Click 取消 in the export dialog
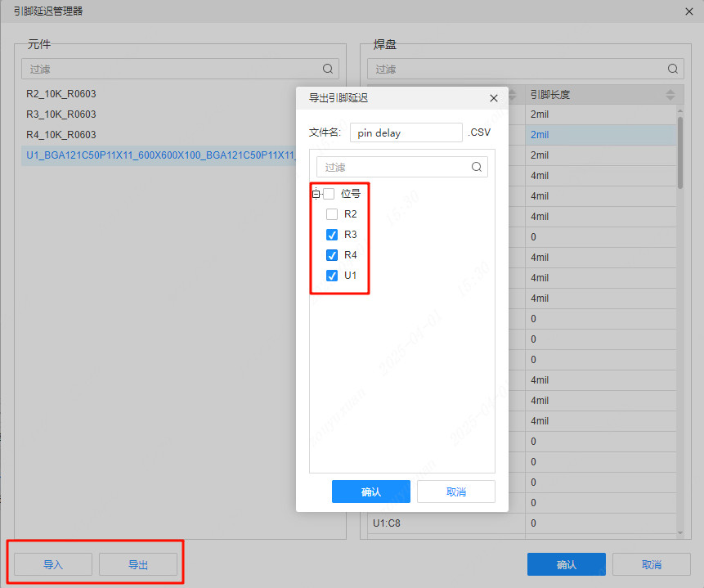The height and width of the screenshot is (588, 704). click(x=455, y=491)
